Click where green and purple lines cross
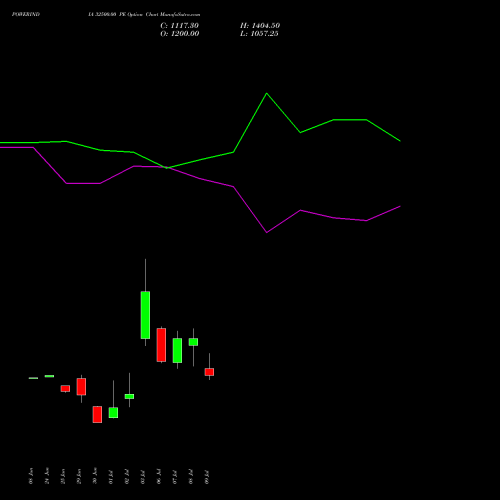The image size is (500, 500). pyautogui.click(x=167, y=168)
